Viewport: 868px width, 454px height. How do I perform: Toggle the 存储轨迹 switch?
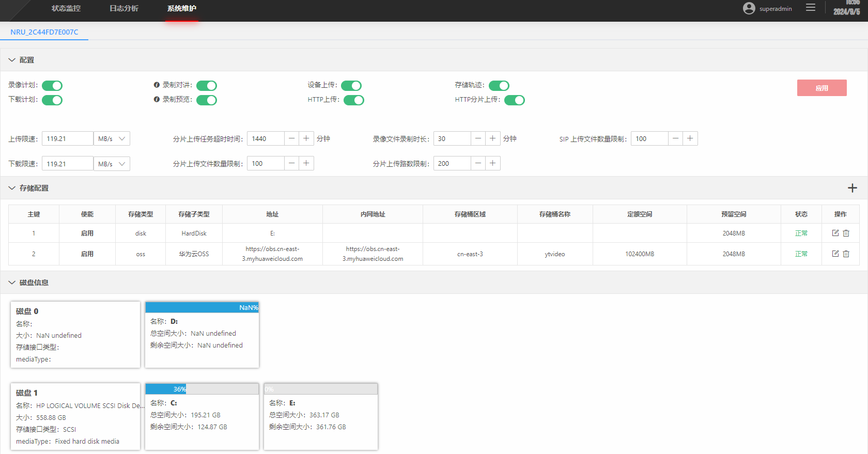point(499,86)
